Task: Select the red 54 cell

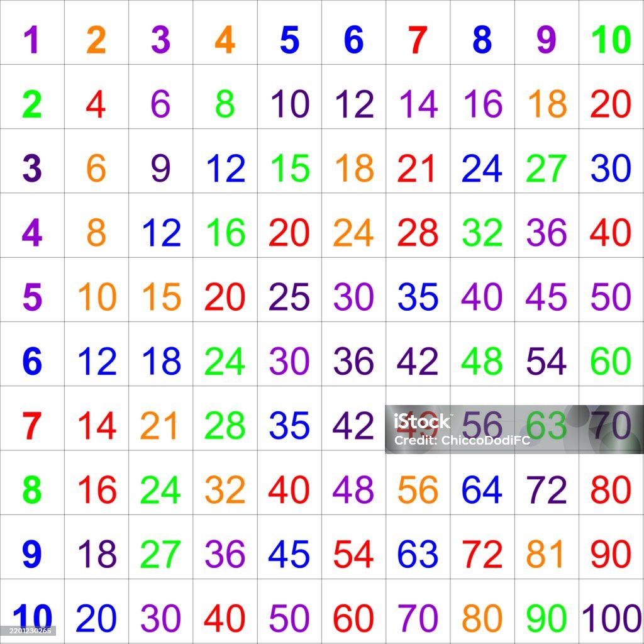Action: [x=353, y=554]
